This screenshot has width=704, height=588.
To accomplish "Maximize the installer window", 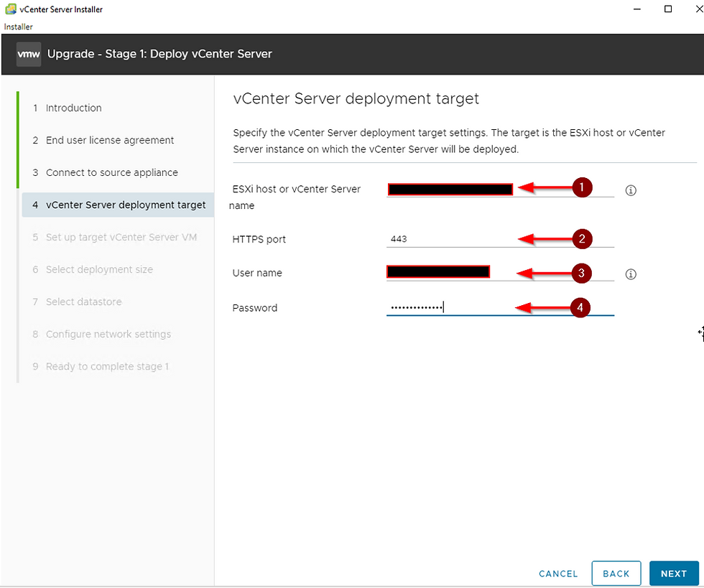I will 668,9.
